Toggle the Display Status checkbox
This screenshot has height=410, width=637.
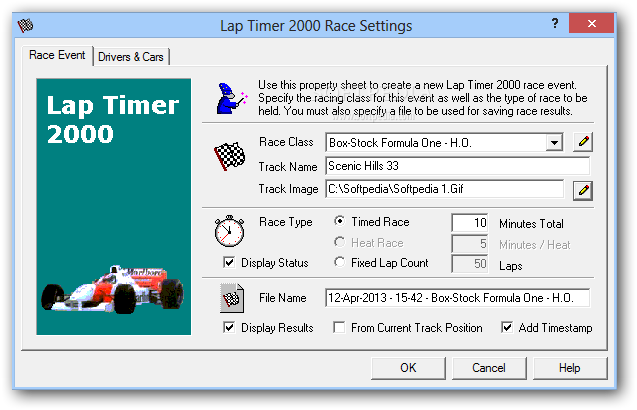click(x=229, y=262)
